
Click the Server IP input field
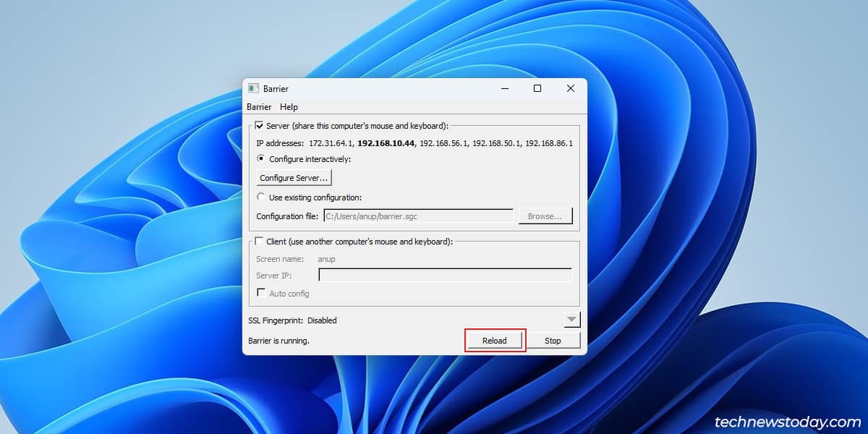446,275
